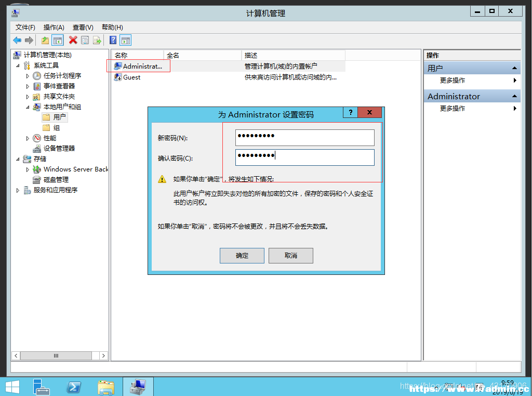Image resolution: width=532 pixels, height=396 pixels.
Task: Select Local Users and Groups icon
Action: [x=37, y=107]
